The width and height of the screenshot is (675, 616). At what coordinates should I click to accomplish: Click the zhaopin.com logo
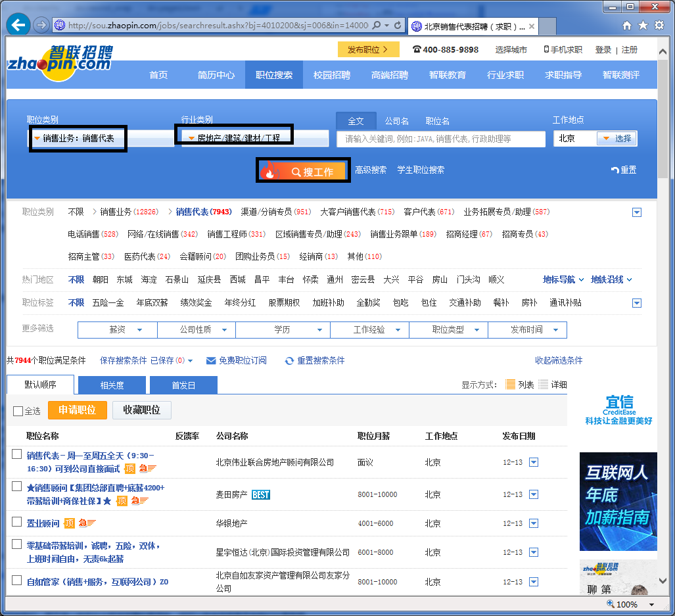point(59,63)
